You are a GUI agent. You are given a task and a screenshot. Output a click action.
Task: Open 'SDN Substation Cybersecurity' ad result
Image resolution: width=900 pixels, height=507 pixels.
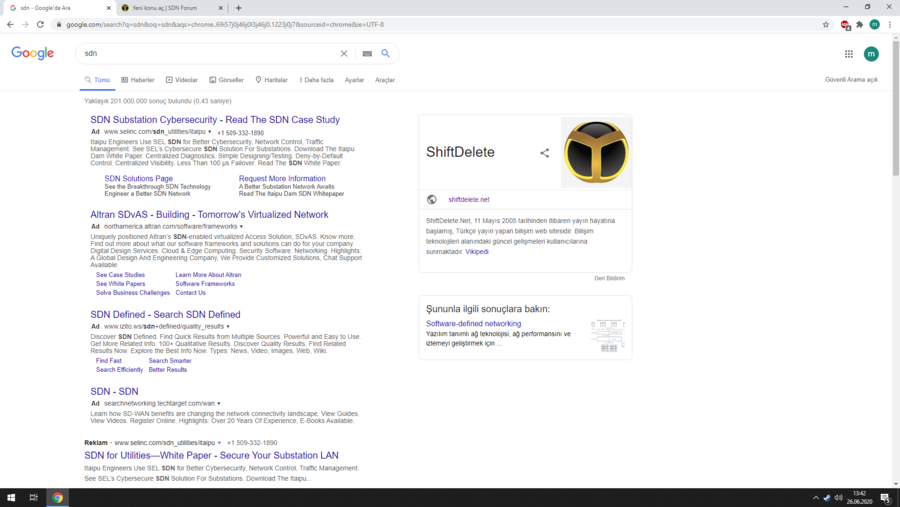[x=215, y=119]
